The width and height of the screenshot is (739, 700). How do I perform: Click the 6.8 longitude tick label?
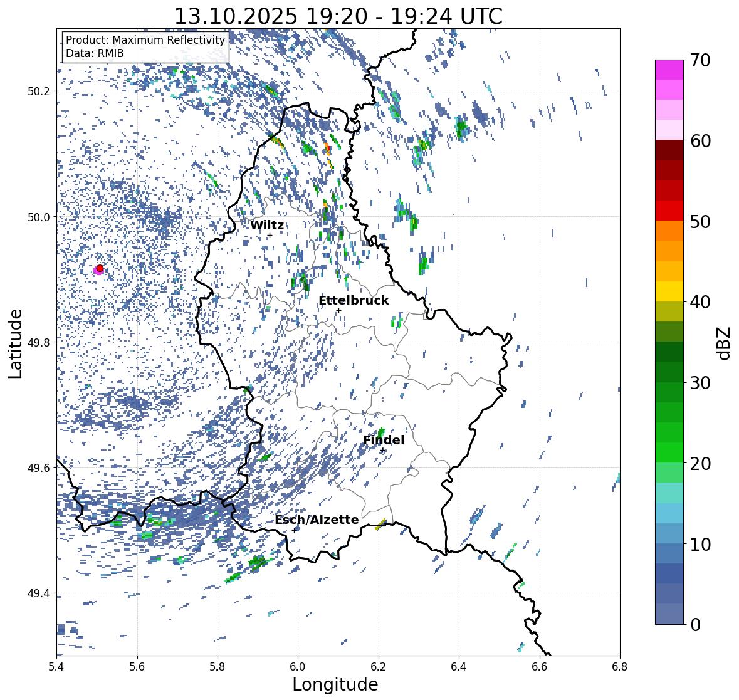tap(619, 667)
